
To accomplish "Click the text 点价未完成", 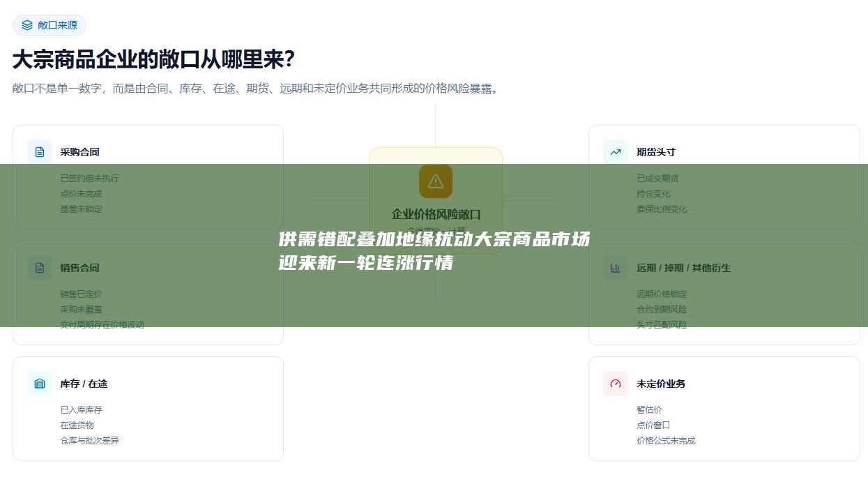I will tap(82, 194).
